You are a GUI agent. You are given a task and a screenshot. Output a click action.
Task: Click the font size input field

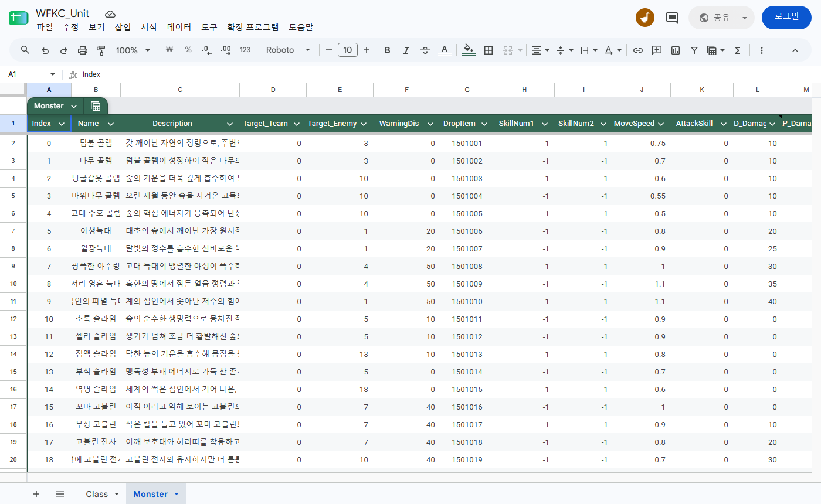point(347,50)
